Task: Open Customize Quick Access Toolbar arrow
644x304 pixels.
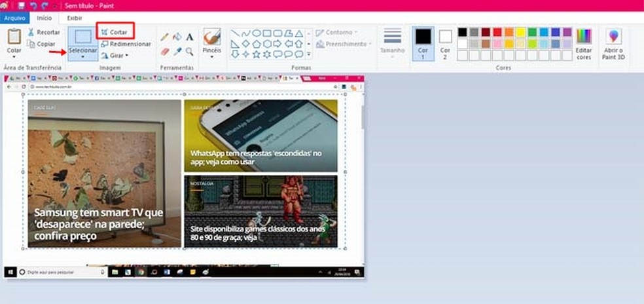Action: click(x=56, y=6)
